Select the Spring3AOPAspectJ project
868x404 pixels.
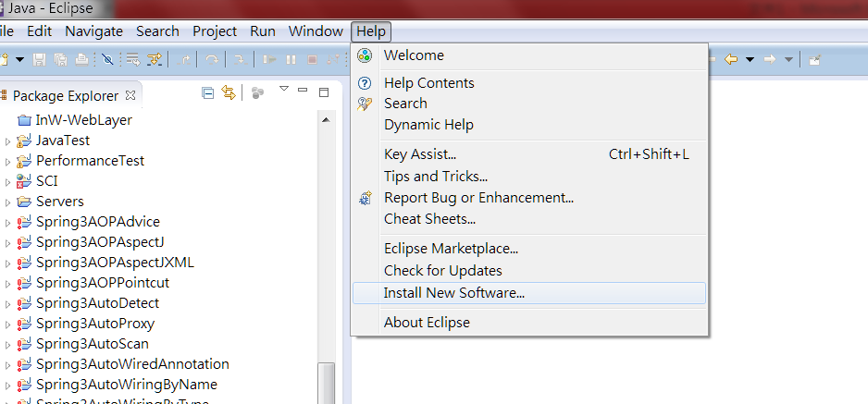100,242
